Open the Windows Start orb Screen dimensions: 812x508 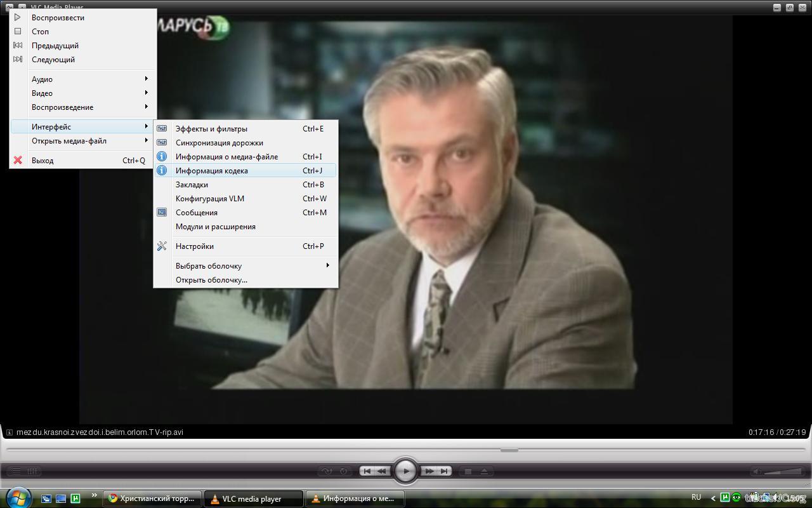[17, 497]
